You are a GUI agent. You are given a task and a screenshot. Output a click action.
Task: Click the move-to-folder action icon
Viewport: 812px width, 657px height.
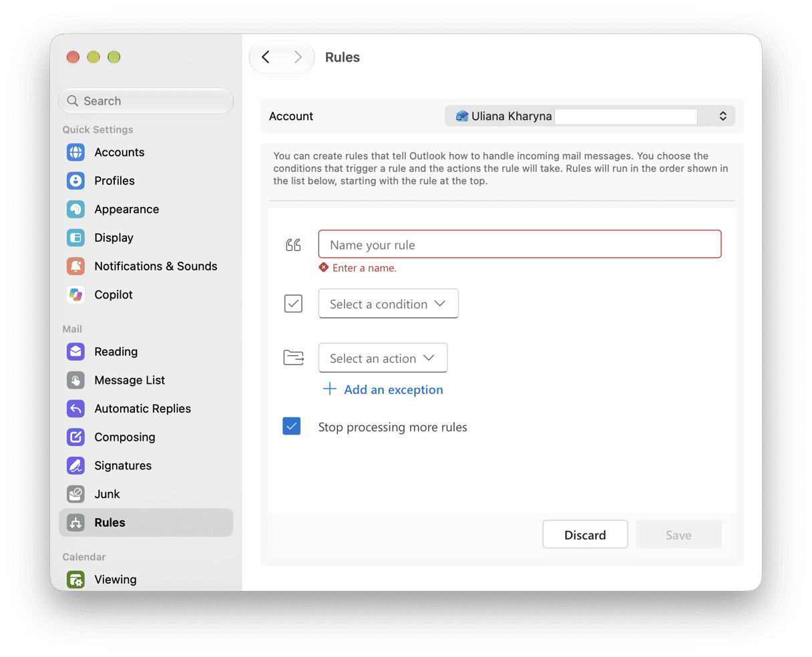point(293,358)
